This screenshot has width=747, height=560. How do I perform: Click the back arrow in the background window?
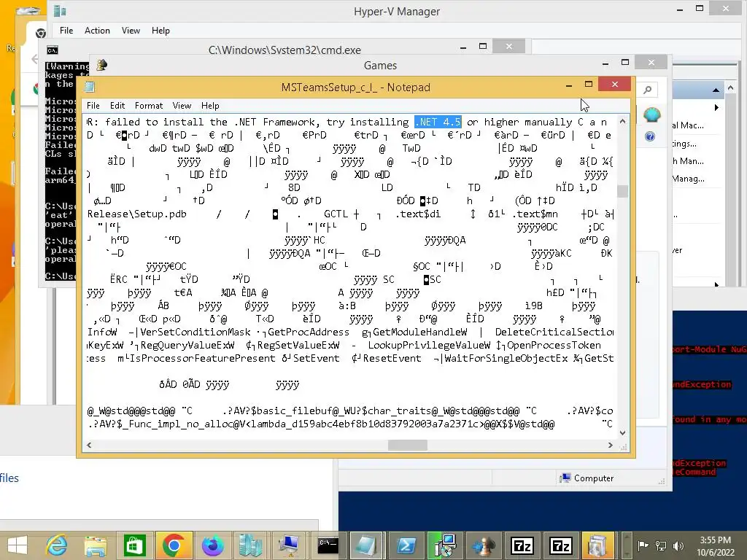(x=34, y=59)
